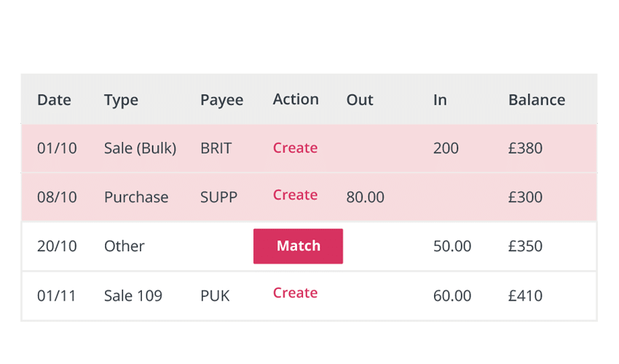Click the Date column header
Screen dimensions: 619x364
pyautogui.click(x=54, y=100)
